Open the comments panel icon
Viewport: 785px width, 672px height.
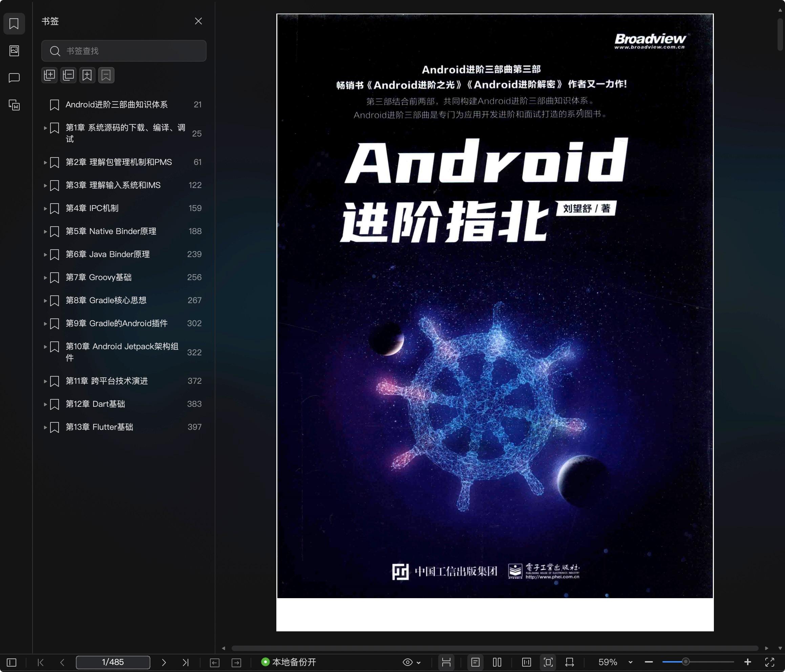click(14, 78)
